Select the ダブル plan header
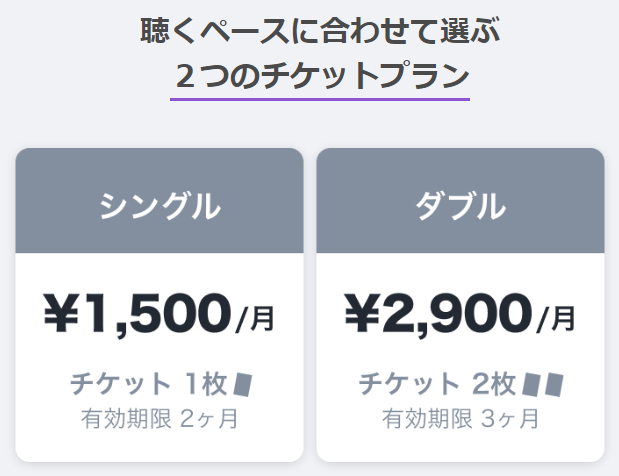Image resolution: width=619 pixels, height=476 pixels. click(x=460, y=201)
